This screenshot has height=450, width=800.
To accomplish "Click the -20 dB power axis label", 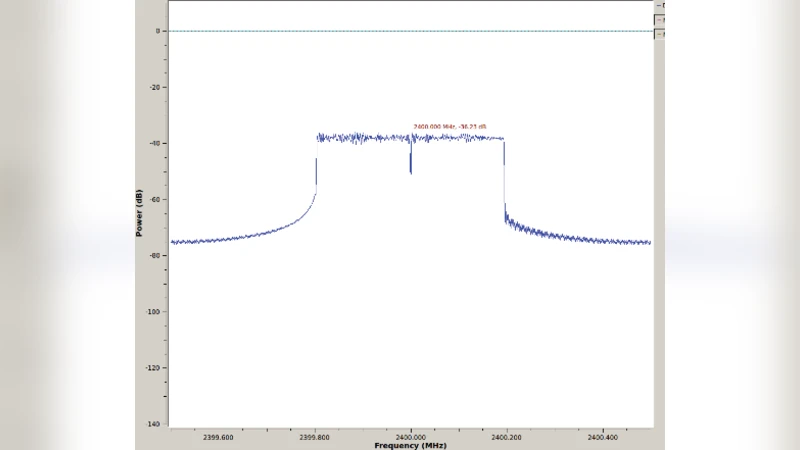I will (155, 87).
